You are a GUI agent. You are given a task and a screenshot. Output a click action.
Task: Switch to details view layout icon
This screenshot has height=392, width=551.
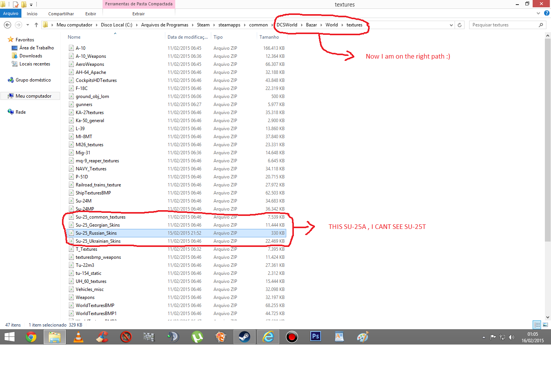[x=537, y=325]
